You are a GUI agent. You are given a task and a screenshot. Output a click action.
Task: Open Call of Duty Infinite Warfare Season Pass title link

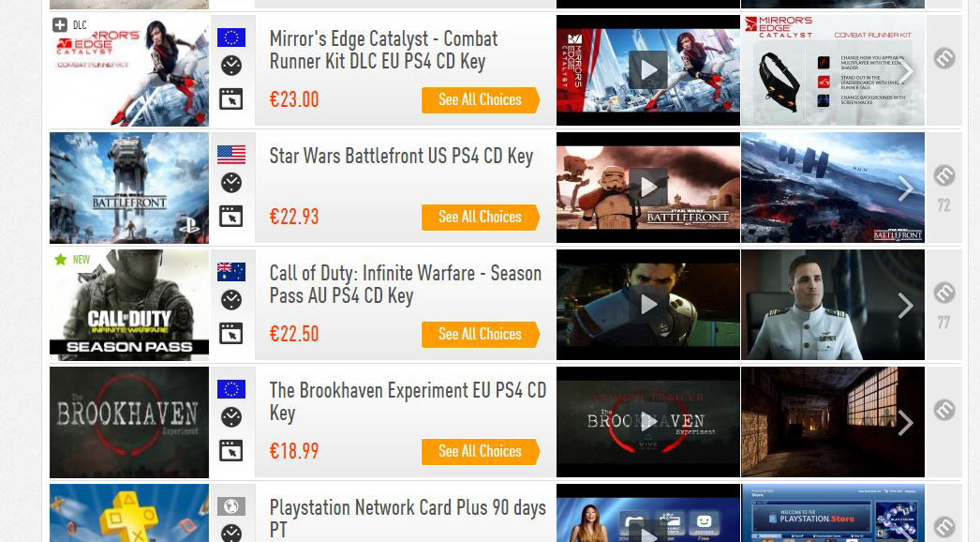pos(405,284)
